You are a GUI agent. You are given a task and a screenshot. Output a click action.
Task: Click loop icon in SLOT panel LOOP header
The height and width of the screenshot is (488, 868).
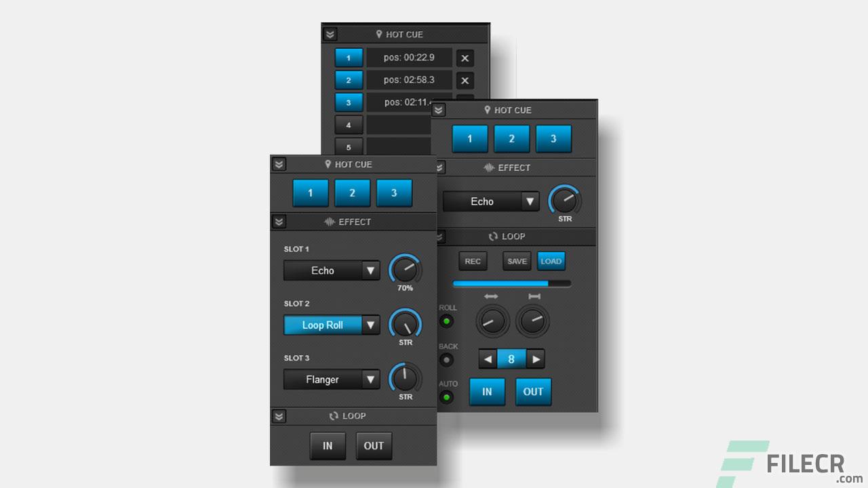[333, 416]
